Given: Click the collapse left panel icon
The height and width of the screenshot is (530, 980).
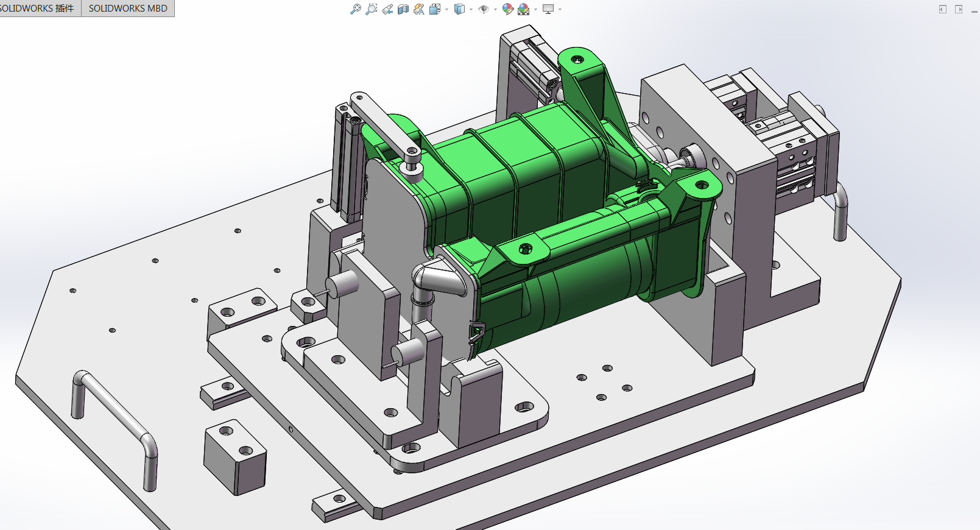Looking at the screenshot, I should (943, 9).
